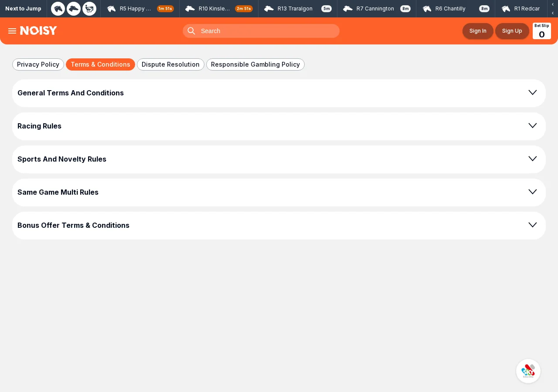The height and width of the screenshot is (392, 558).
Task: Open the R6 Chantilly race
Action: pyautogui.click(x=456, y=9)
